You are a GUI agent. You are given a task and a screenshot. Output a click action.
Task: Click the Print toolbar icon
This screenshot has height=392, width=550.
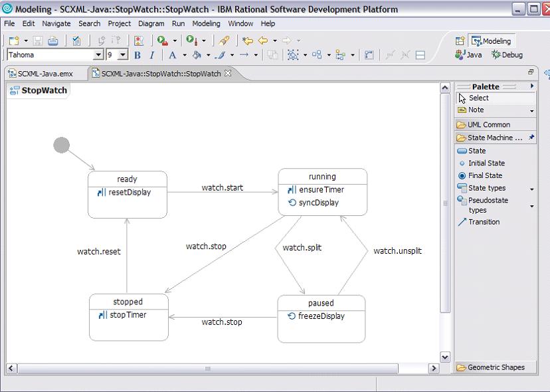point(52,41)
